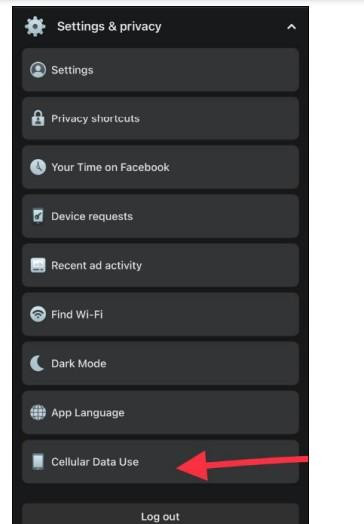The image size is (364, 524).
Task: Click the Settings & privacy header text
Action: tap(109, 26)
